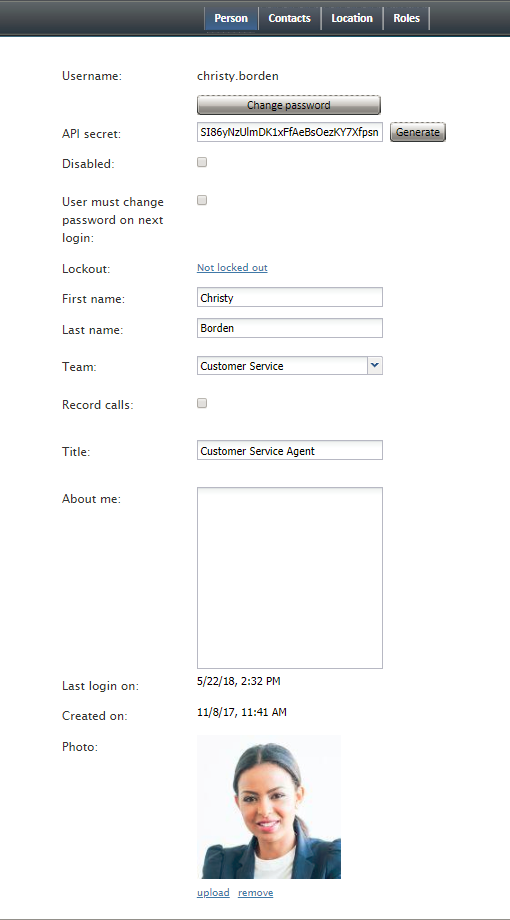Click into the First name field
Screen dimensions: 510x920
pyautogui.click(x=290, y=297)
